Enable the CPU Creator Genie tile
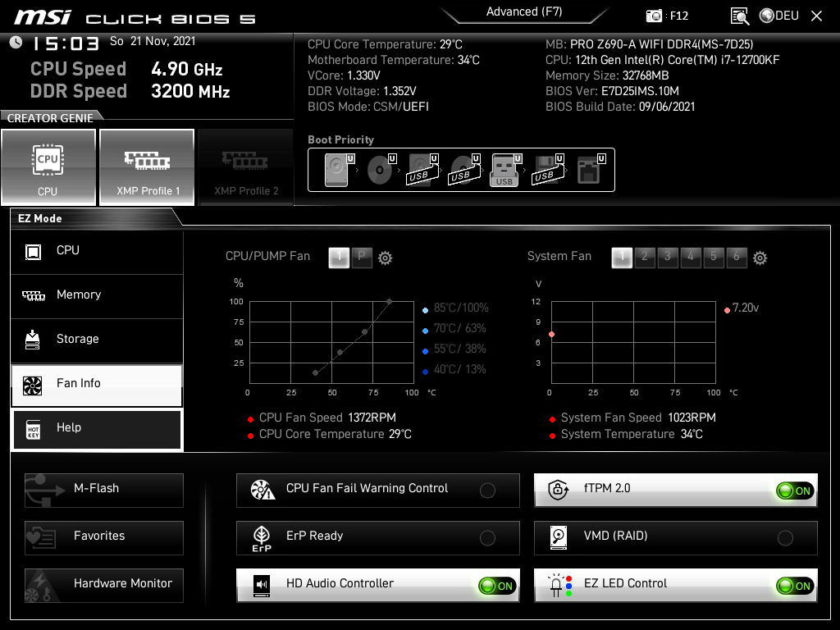 (x=48, y=167)
